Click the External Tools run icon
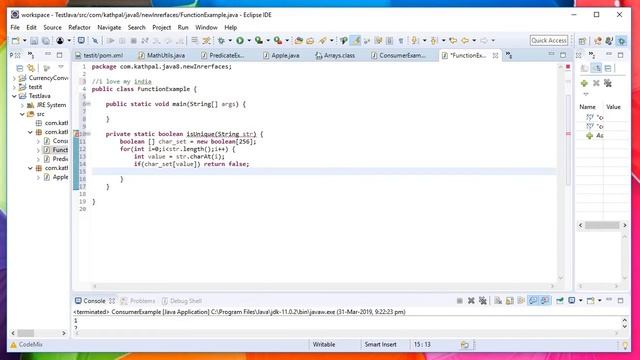 pos(278,40)
